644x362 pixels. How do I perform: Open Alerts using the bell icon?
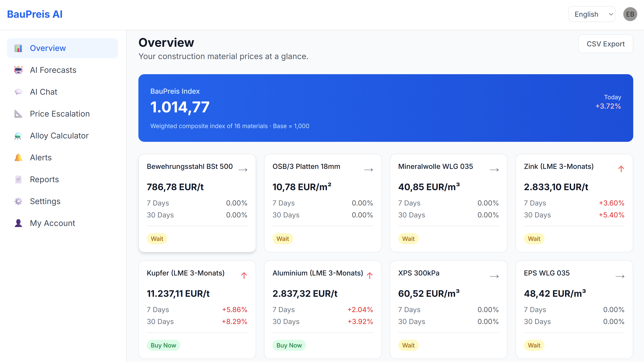tap(18, 157)
